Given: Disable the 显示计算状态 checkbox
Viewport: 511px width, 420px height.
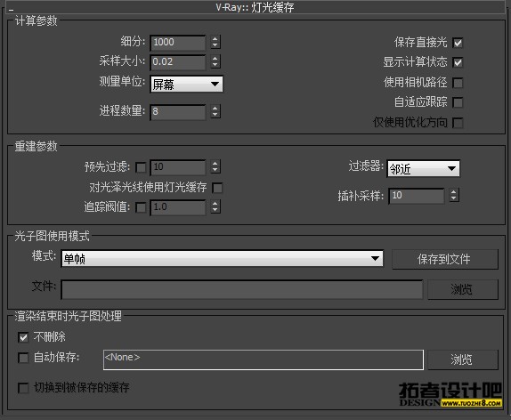Looking at the screenshot, I should tap(458, 62).
